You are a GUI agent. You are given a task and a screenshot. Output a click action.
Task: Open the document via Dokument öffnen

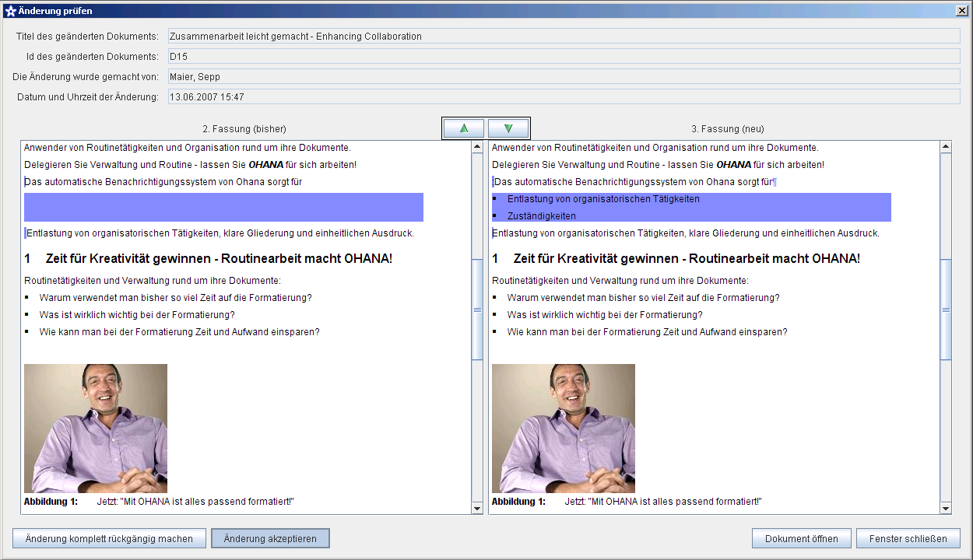tap(801, 538)
